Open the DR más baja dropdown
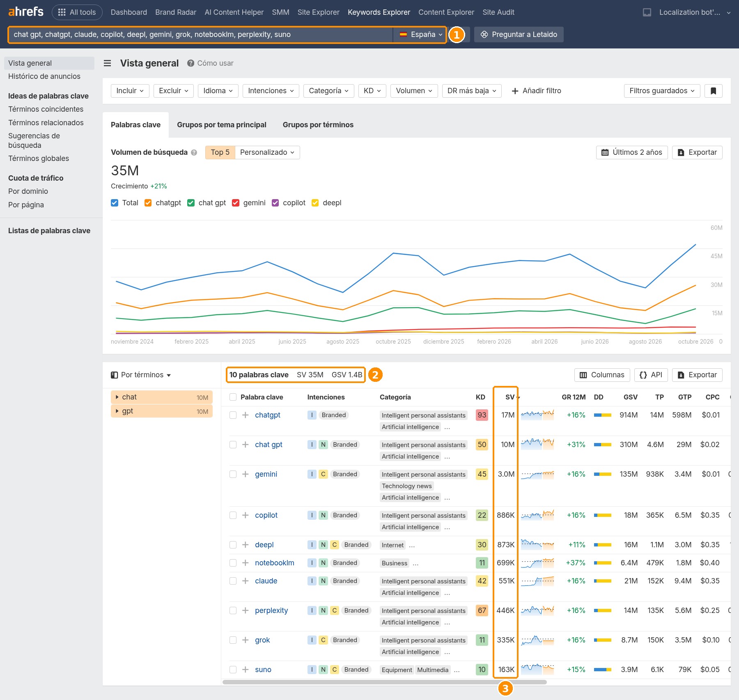This screenshot has height=700, width=739. tap(472, 91)
